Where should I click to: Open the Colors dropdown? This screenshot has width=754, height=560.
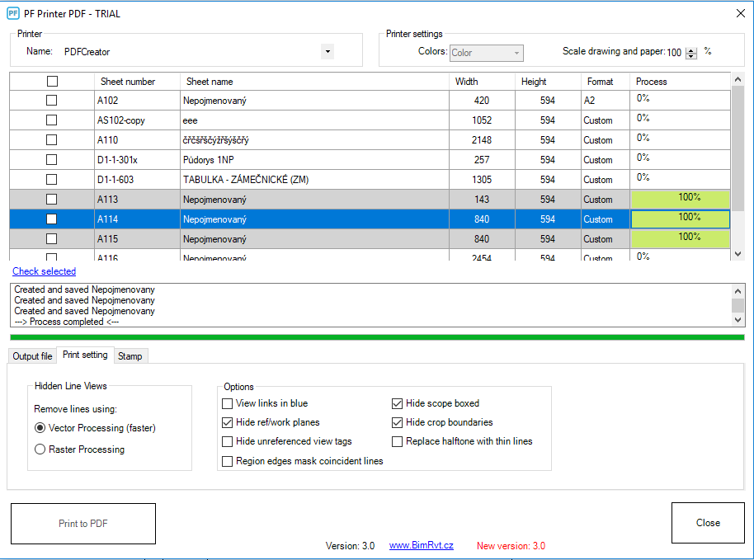[x=516, y=52]
